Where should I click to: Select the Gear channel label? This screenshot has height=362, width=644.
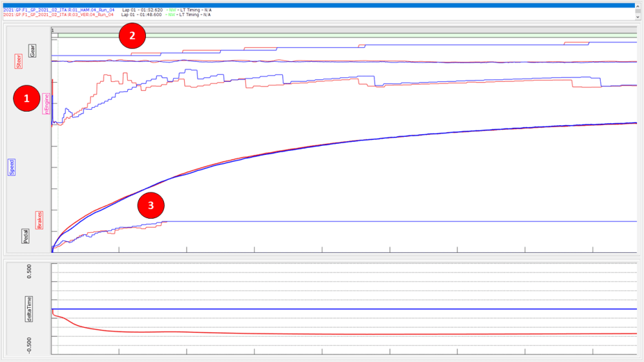[32, 50]
